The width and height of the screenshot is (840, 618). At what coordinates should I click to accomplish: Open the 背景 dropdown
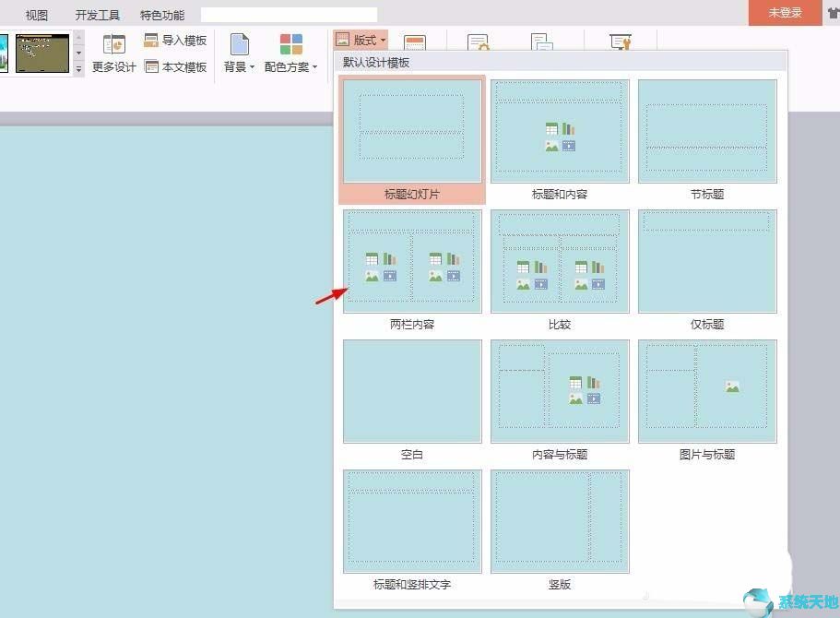click(x=239, y=53)
